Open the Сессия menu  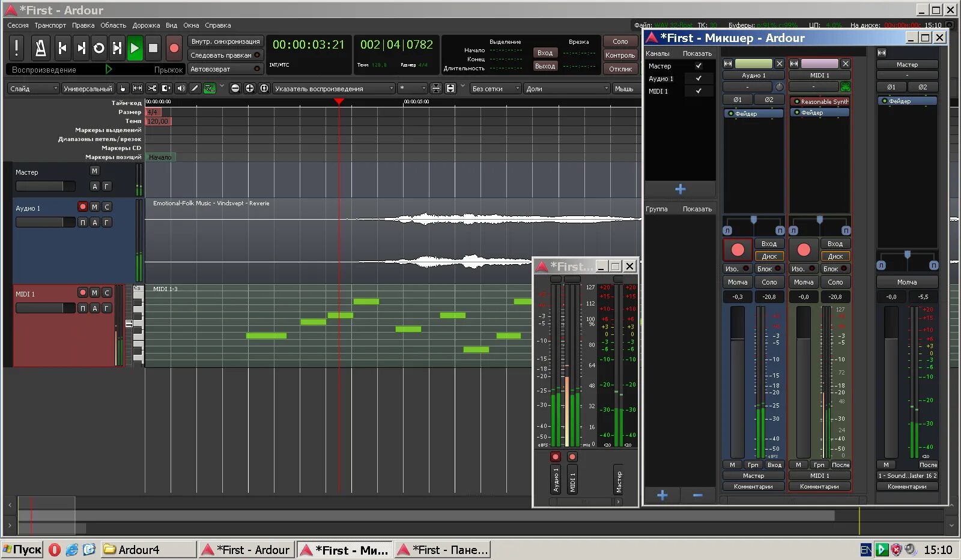[x=18, y=25]
